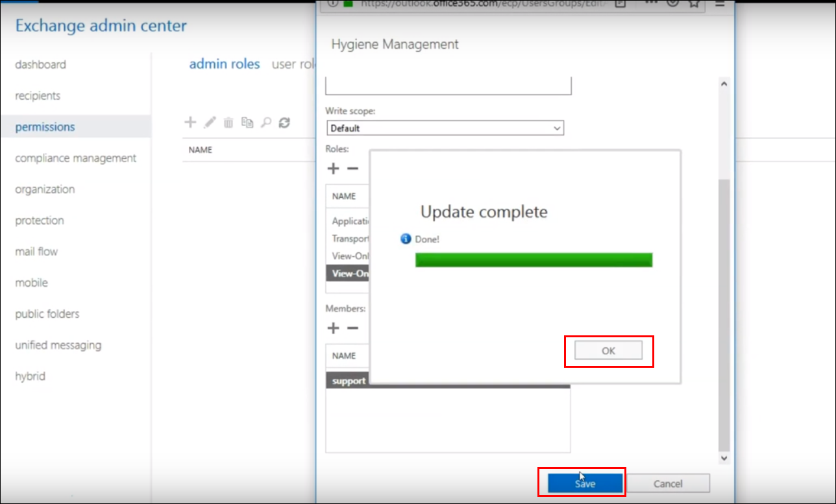Add a new role with the Roles plus icon

tap(333, 169)
